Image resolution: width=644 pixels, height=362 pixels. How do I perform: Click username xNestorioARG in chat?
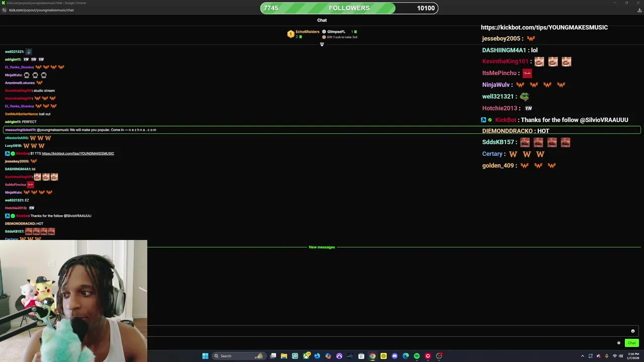tap(17, 138)
